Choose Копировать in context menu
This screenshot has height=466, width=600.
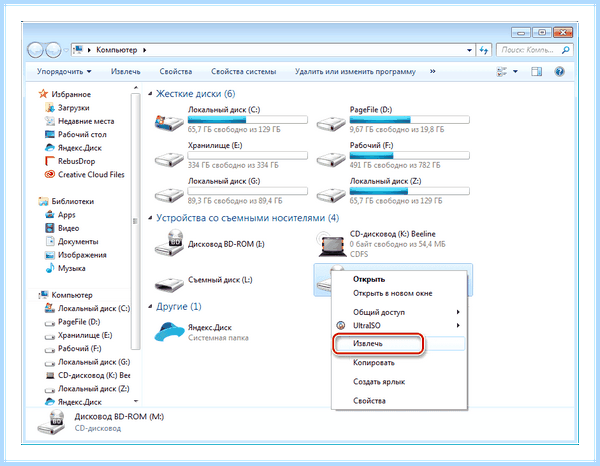point(399,363)
